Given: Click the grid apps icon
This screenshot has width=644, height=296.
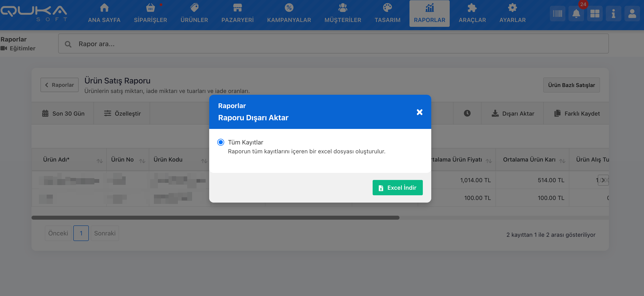Looking at the screenshot, I should [594, 14].
